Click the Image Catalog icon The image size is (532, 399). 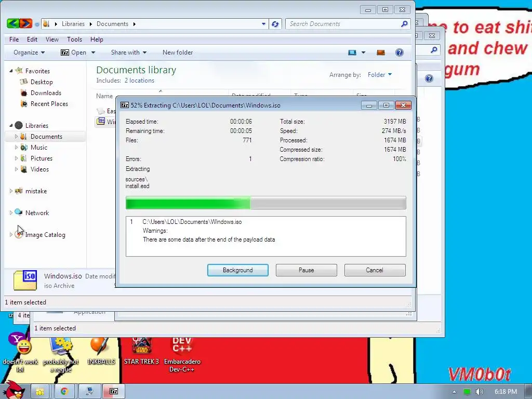point(19,234)
